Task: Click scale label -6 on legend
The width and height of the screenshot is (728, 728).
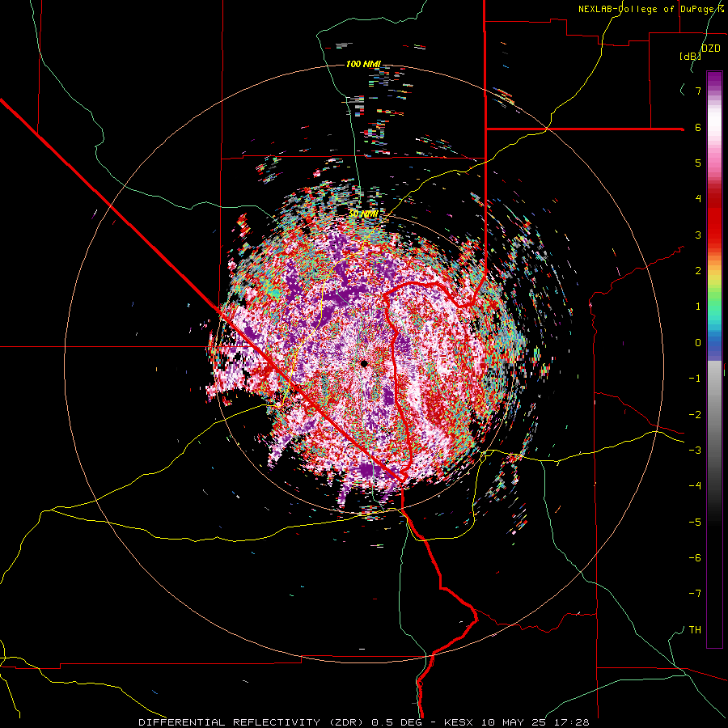Action: [695, 558]
